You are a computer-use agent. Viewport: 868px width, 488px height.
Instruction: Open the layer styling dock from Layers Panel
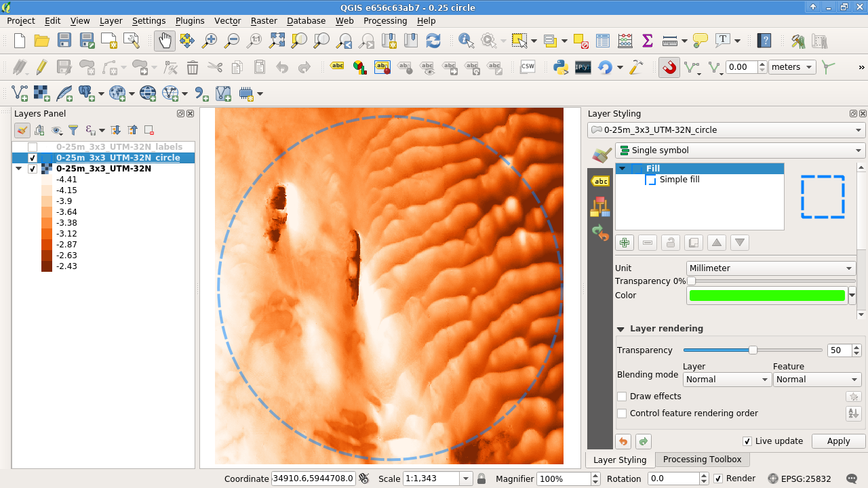coord(22,130)
